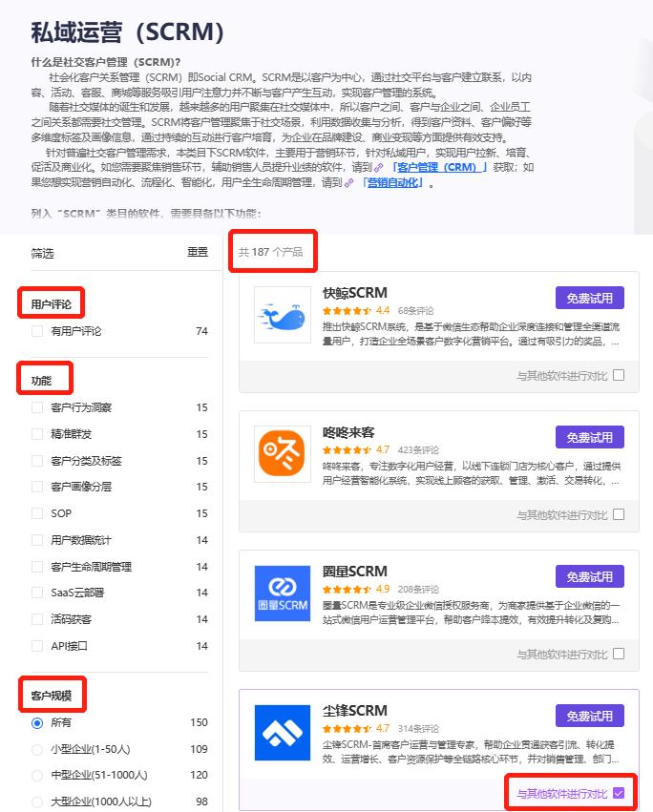Click 免费试用 for 快鲸SCRM
This screenshot has width=653, height=812.
click(x=590, y=299)
